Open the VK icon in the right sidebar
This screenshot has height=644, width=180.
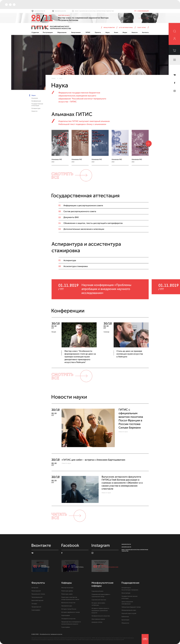click(175, 75)
